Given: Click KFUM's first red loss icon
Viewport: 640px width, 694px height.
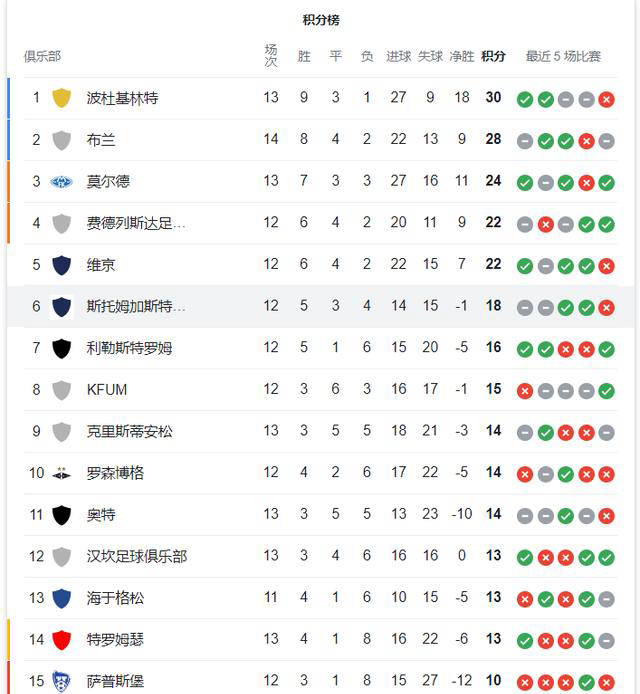Looking at the screenshot, I should click(x=525, y=390).
